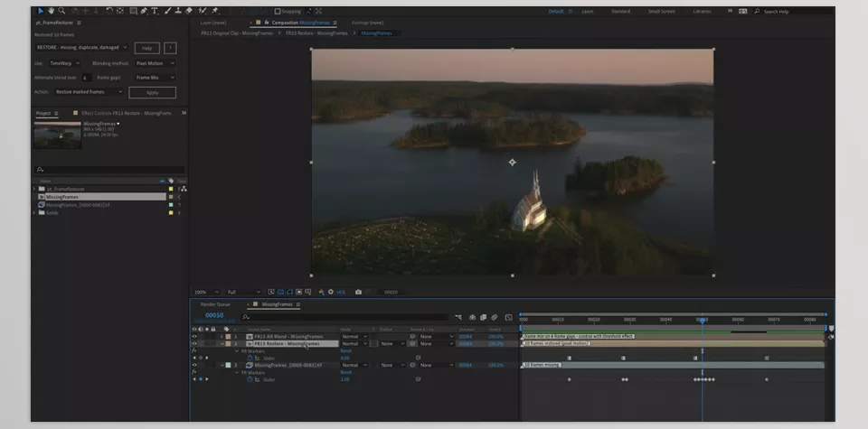868x429 pixels.
Task: Click the shy layers icon in timeline
Action: pos(472,317)
